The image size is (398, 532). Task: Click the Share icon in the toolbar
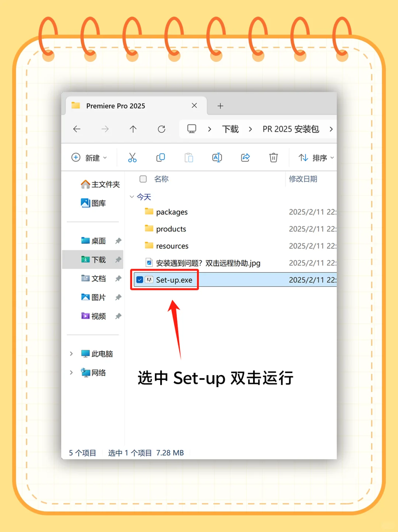pos(245,157)
